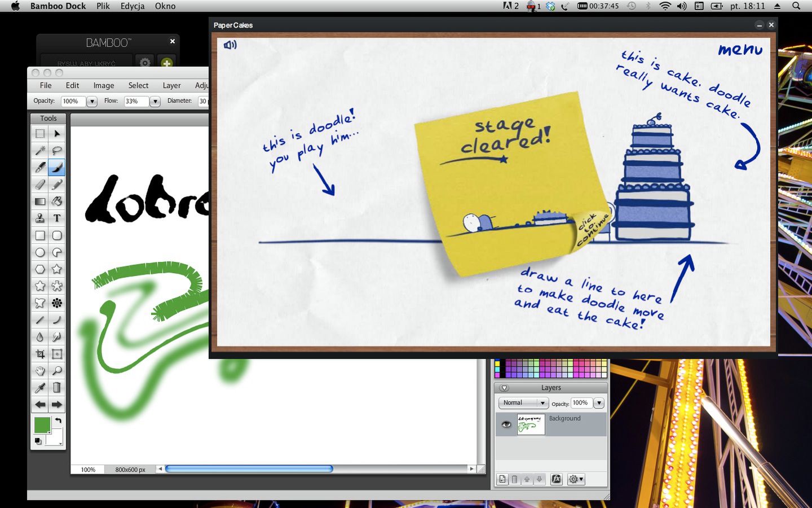Open layer effects fx button
The height and width of the screenshot is (508, 812).
557,479
